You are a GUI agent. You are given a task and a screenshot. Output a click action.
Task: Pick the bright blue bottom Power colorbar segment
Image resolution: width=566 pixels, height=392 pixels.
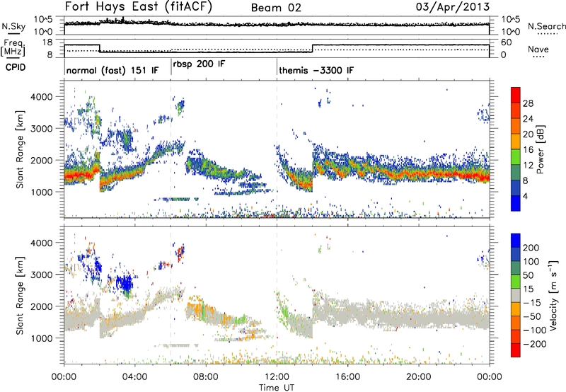click(x=516, y=203)
